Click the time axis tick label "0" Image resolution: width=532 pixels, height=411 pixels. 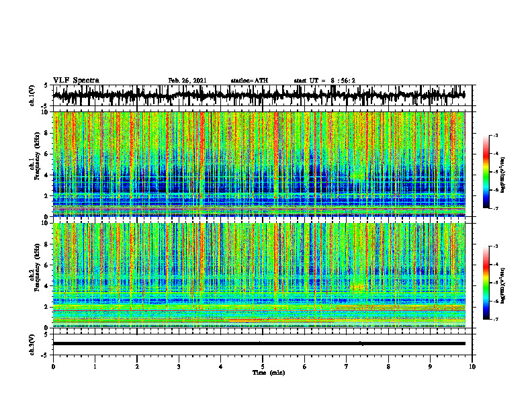click(x=53, y=367)
